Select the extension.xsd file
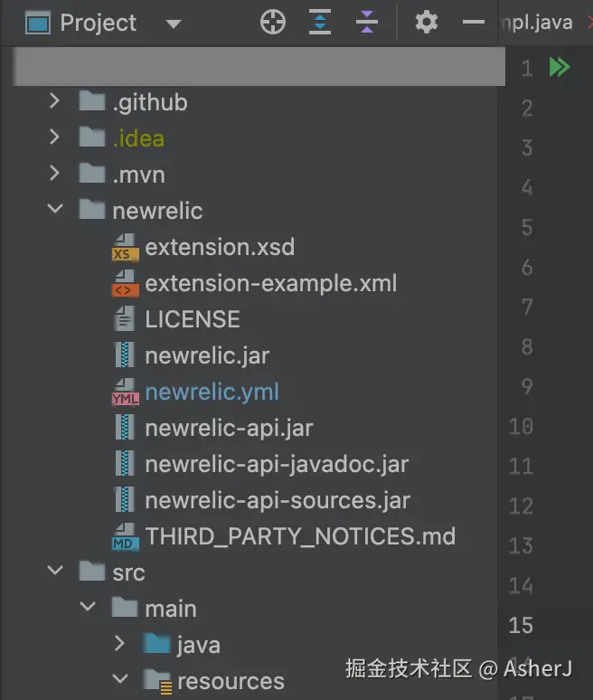This screenshot has width=593, height=700. point(220,247)
